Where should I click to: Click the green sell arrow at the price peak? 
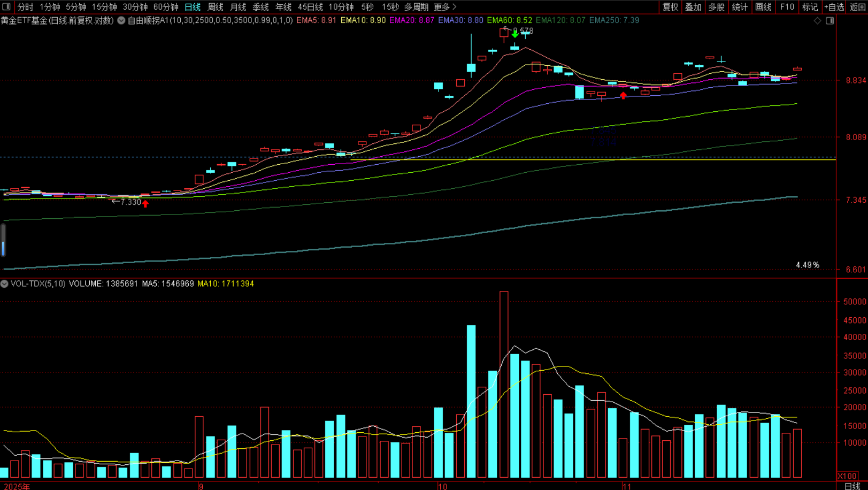514,34
